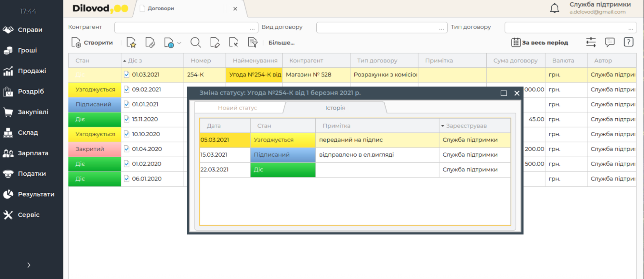Open list settings sliders icon
The height and width of the screenshot is (279, 644).
point(591,42)
